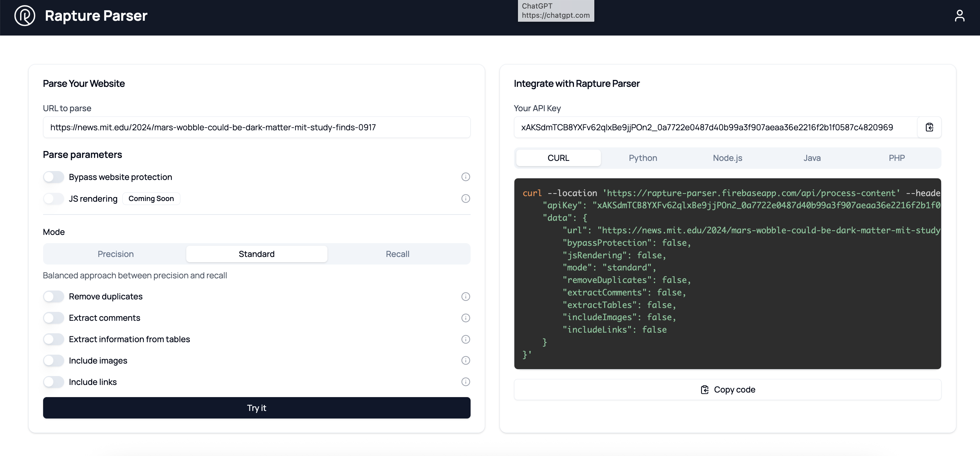Click the clipboard icon inside the Copy code button

(x=705, y=390)
